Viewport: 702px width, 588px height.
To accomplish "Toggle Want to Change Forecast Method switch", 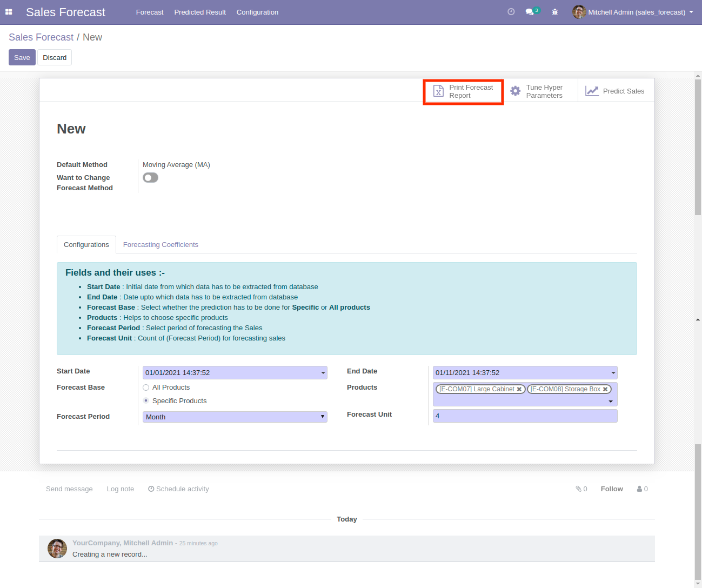I will click(150, 178).
